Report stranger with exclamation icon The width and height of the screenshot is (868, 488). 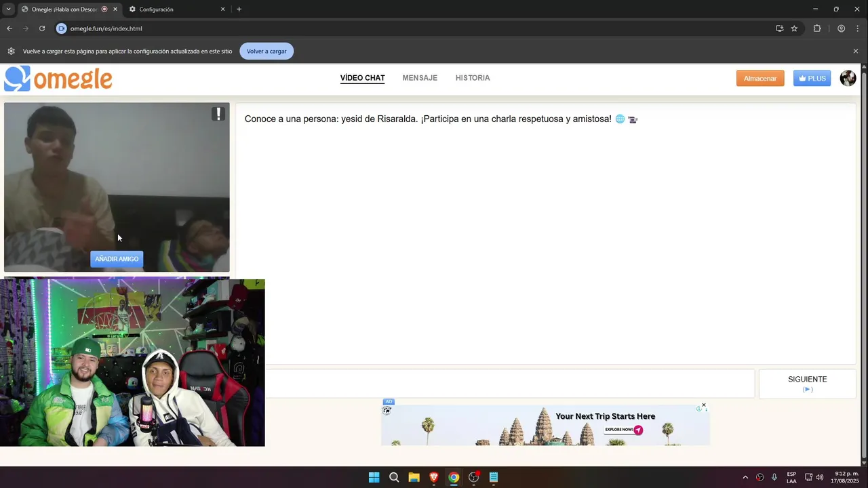point(218,114)
